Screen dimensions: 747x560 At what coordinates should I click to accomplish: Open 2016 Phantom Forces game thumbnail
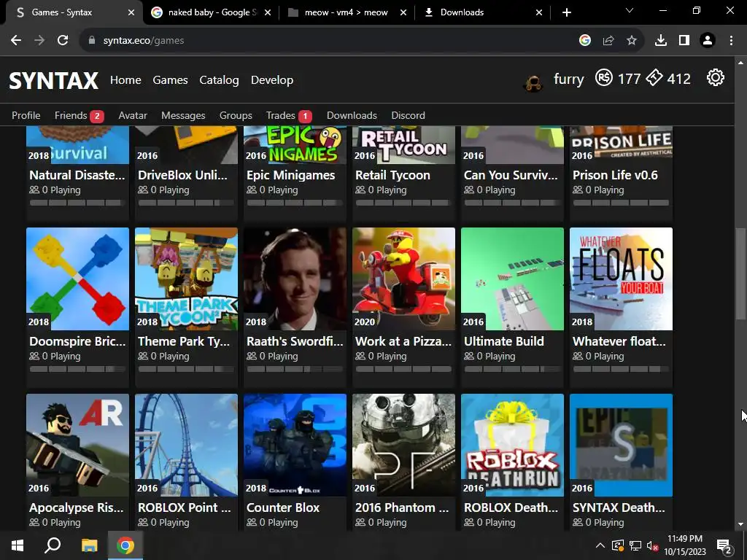pos(403,445)
